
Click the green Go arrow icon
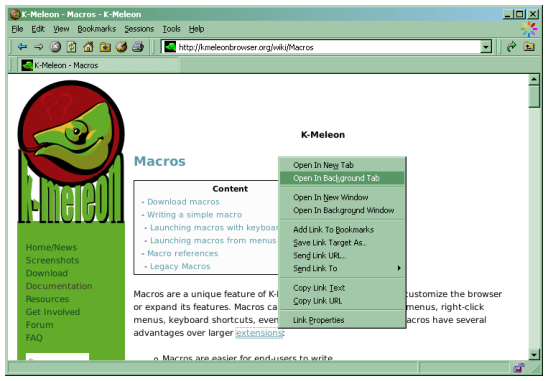[x=511, y=46]
